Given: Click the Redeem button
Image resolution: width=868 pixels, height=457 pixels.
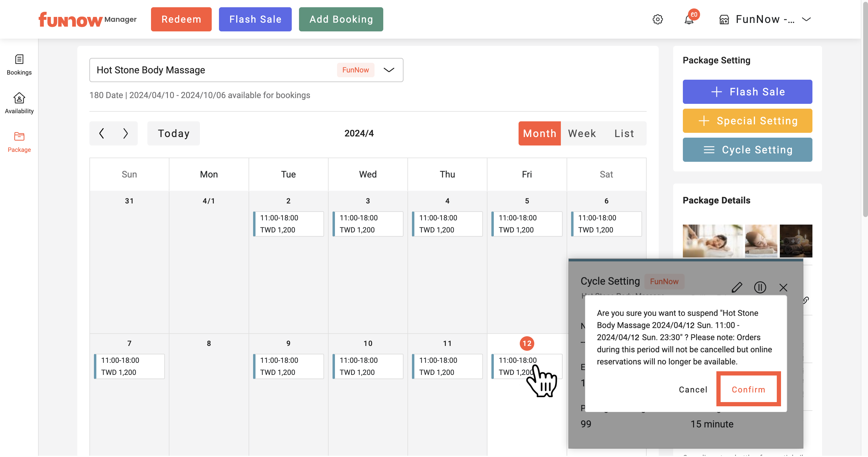Looking at the screenshot, I should [x=181, y=19].
